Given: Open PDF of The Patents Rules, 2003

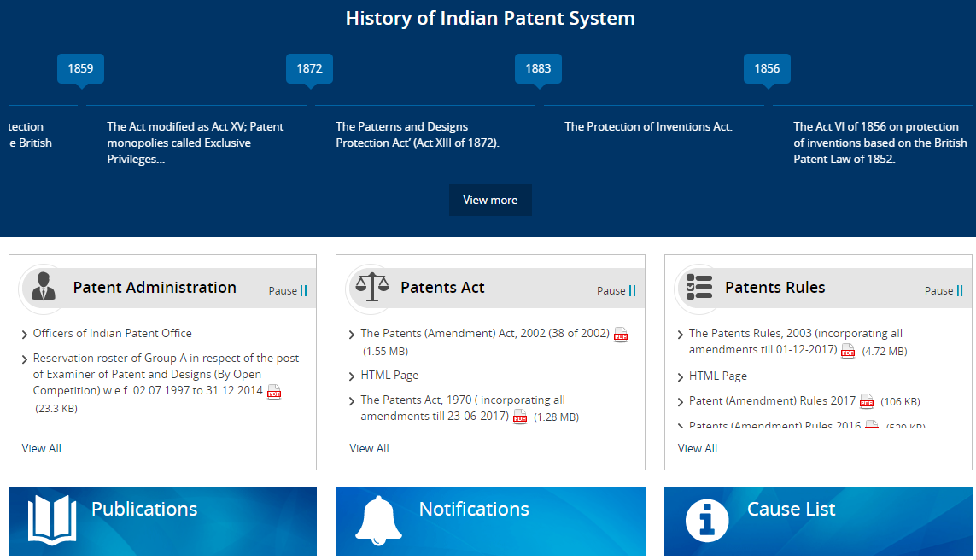Looking at the screenshot, I should click(x=846, y=351).
